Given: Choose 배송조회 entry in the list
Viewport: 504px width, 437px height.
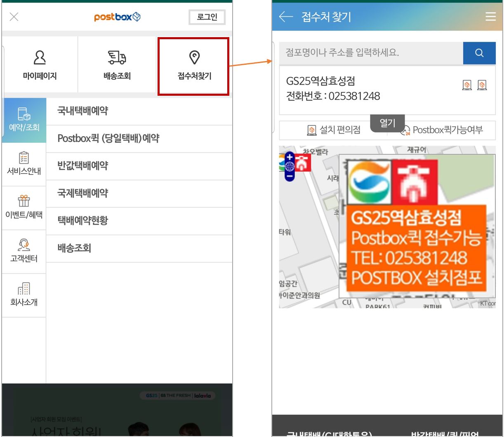Looking at the screenshot, I should pos(139,248).
